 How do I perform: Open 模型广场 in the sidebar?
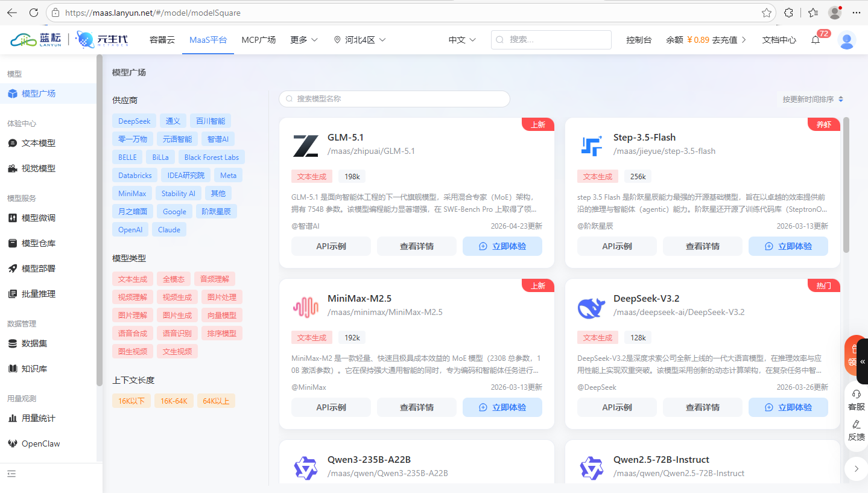pos(48,94)
